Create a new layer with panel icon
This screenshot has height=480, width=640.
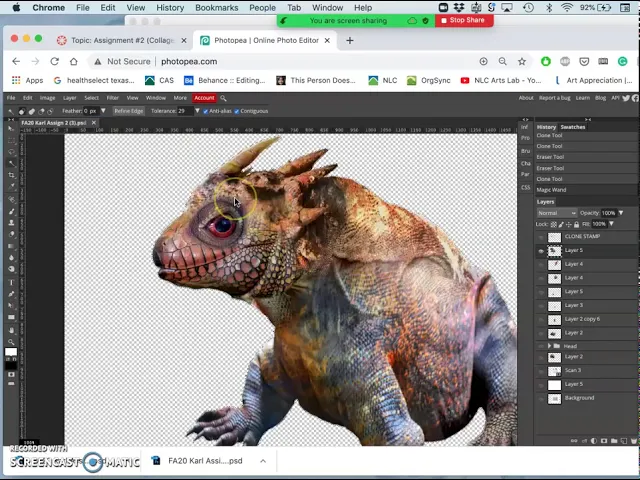coord(624,441)
